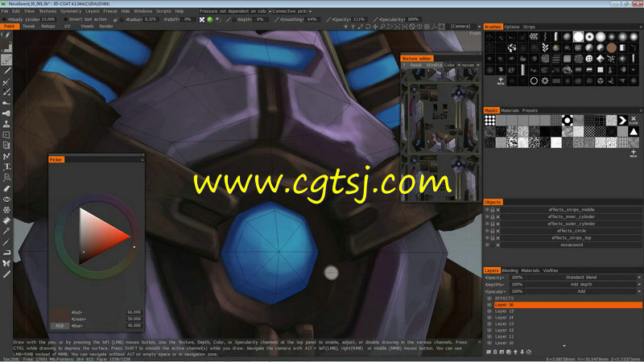Choose the white triangle mask thumbnail
644x362 pixels.
tap(634, 132)
